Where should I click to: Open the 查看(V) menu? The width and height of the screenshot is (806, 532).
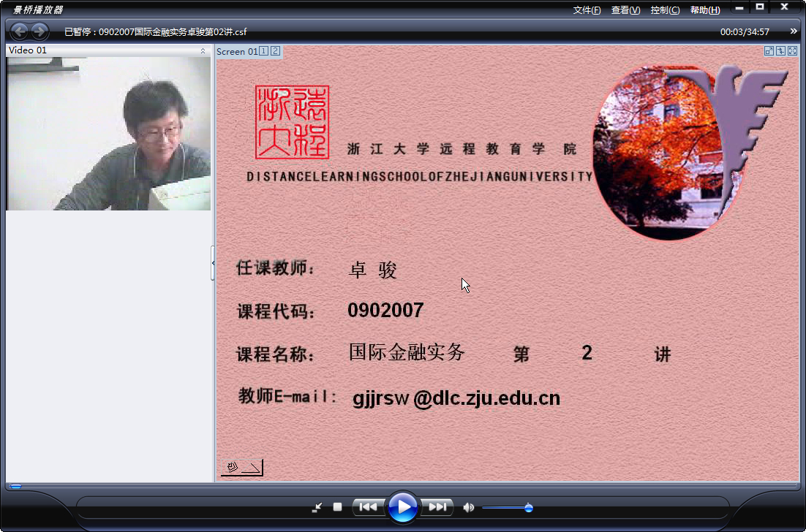tap(625, 10)
